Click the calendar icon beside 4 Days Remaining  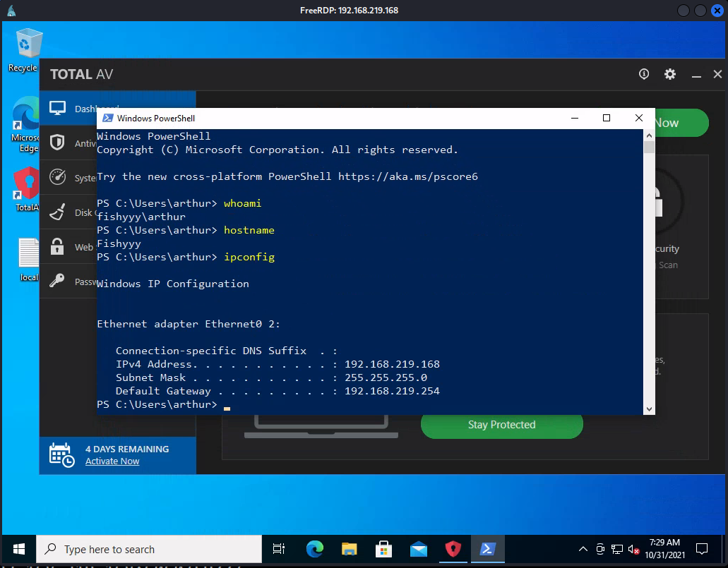(61, 455)
